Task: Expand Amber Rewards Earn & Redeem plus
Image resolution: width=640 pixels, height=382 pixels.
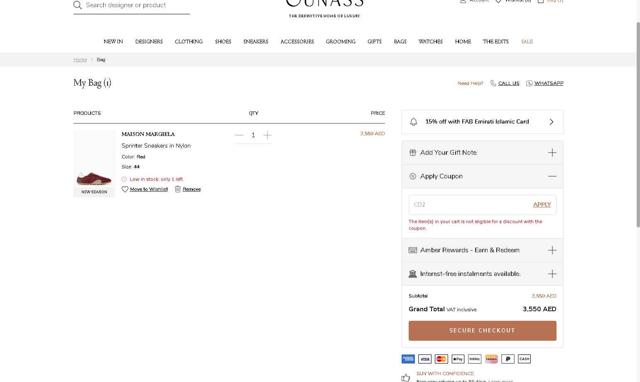Action: [x=552, y=250]
